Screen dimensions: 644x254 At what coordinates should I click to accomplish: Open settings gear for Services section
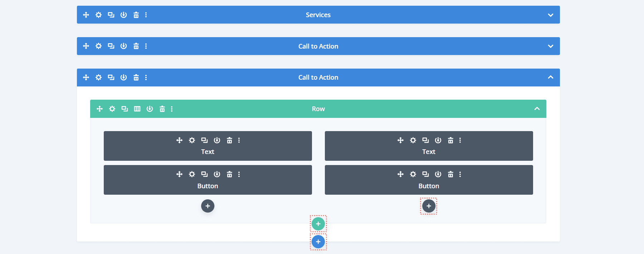coord(98,15)
